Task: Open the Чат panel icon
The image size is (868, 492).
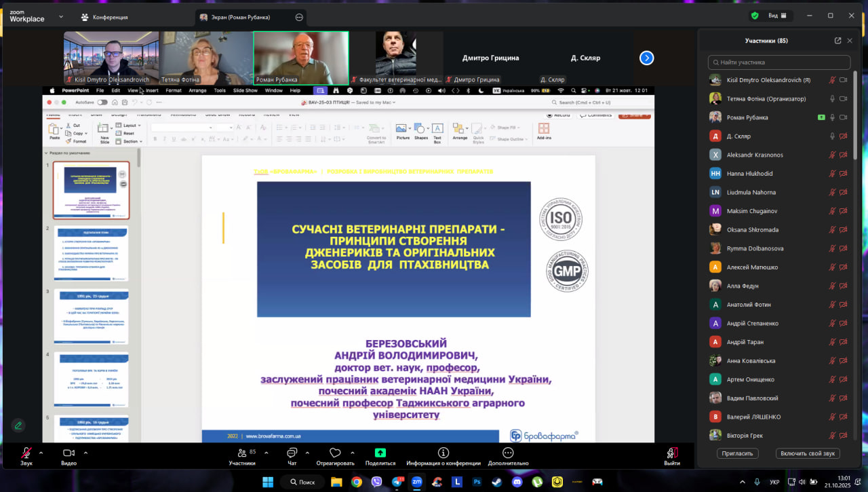Action: (x=292, y=453)
